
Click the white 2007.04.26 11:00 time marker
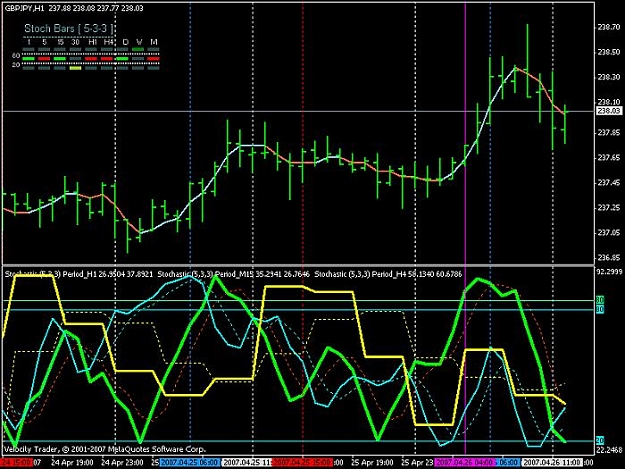point(552,463)
